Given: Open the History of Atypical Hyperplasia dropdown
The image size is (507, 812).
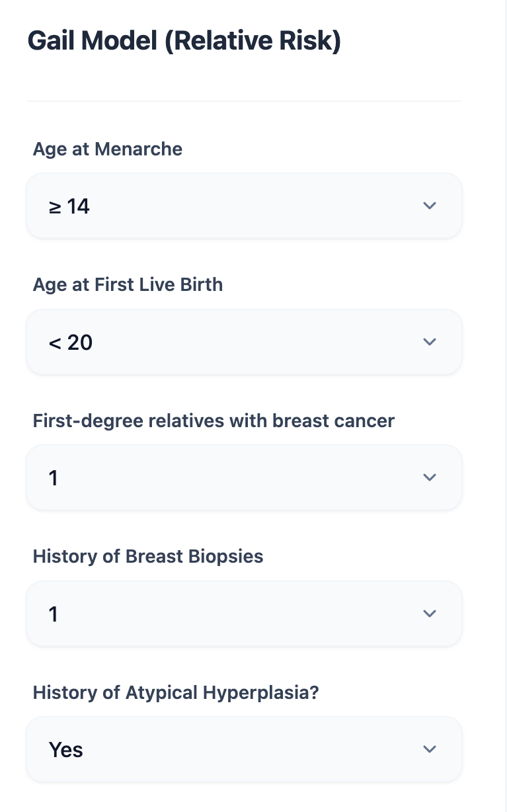Looking at the screenshot, I should [244, 750].
